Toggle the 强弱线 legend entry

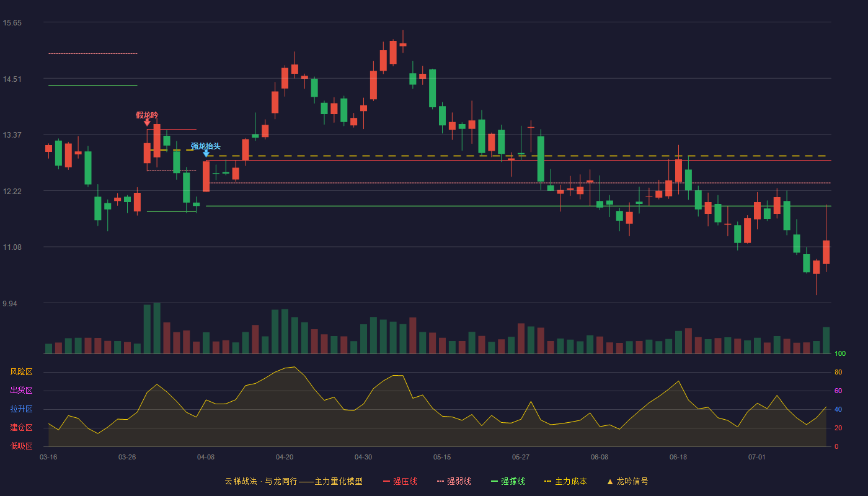[x=454, y=481]
